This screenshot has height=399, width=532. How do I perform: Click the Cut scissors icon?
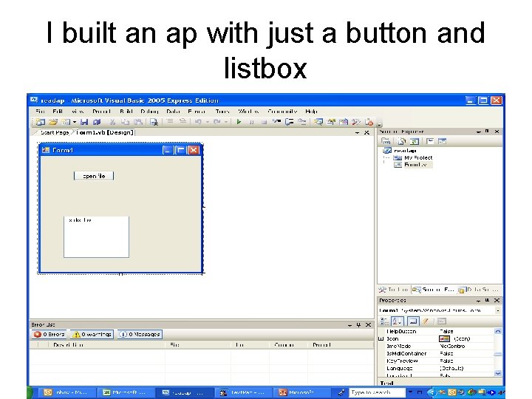112,122
